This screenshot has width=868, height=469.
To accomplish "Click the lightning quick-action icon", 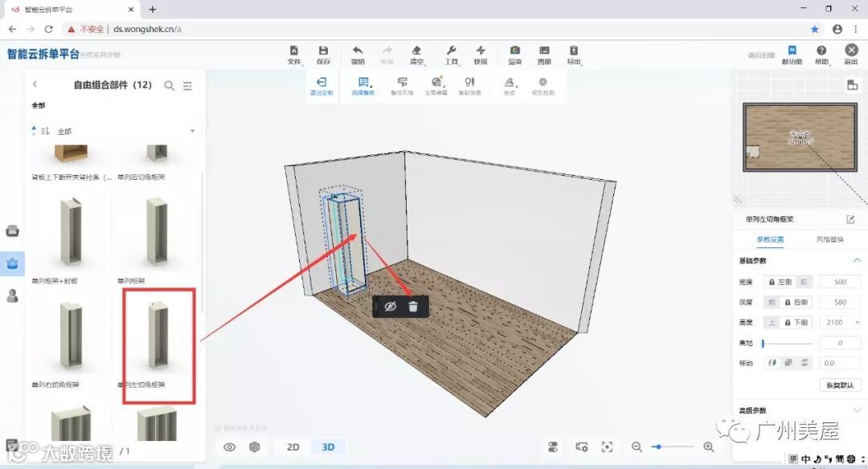I will [x=481, y=55].
